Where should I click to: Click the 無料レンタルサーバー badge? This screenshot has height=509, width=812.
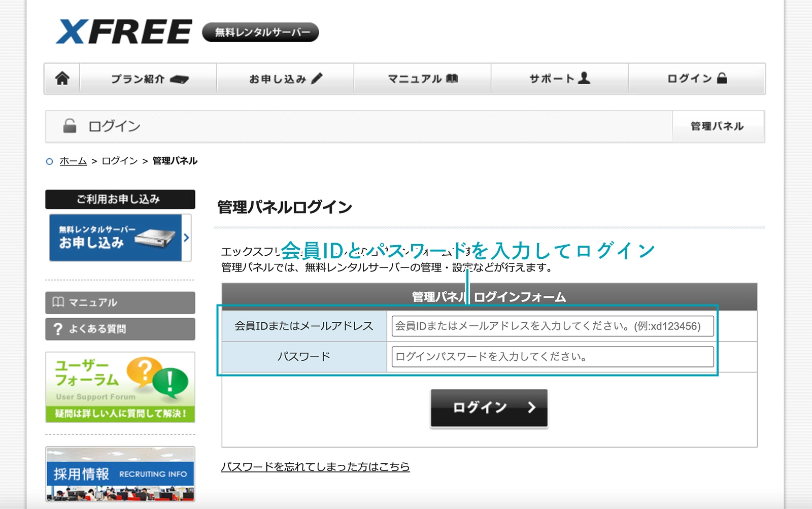pyautogui.click(x=260, y=32)
